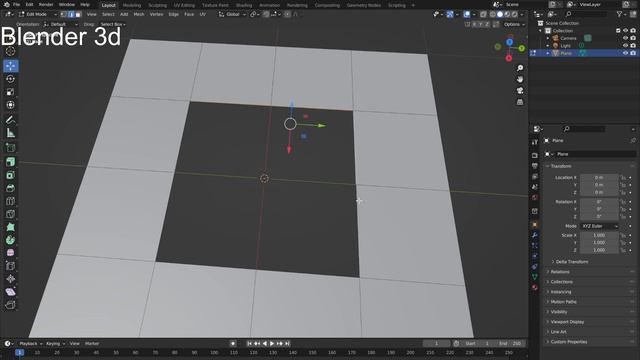640x360 pixels.
Task: Select the Edge Slide tool
Action: click(x=11, y=266)
